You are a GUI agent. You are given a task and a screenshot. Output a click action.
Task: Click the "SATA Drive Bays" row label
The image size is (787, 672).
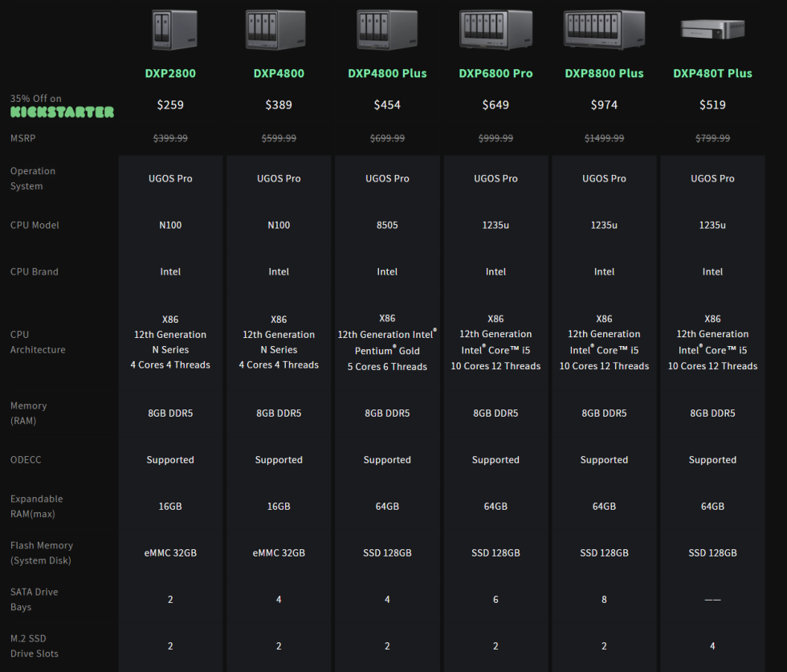click(x=34, y=600)
